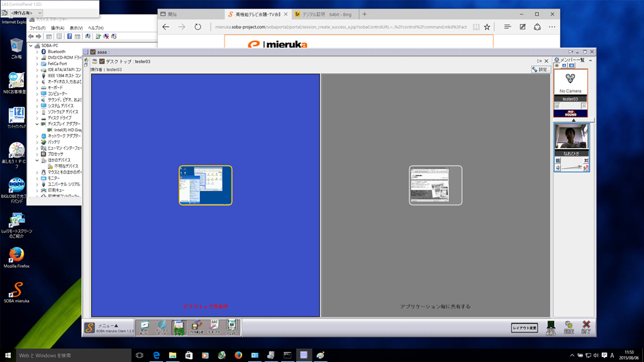Adjust the なおひろ member volume slider
This screenshot has width=644, height=362.
click(572, 167)
